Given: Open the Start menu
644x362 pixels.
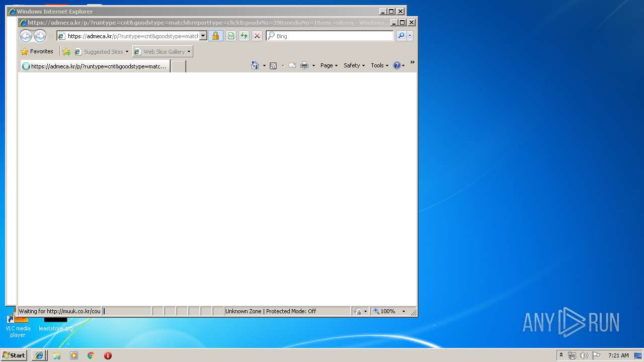Looking at the screenshot, I should click(x=14, y=355).
